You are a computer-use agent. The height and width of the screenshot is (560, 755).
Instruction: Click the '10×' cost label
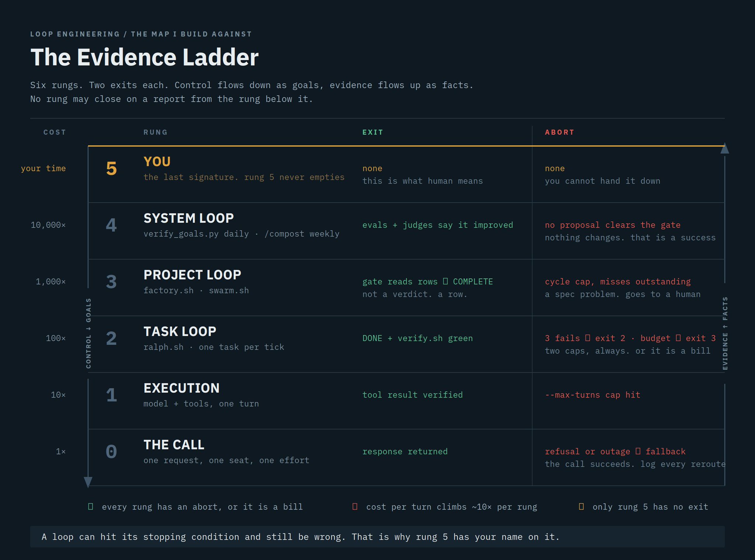pyautogui.click(x=58, y=395)
